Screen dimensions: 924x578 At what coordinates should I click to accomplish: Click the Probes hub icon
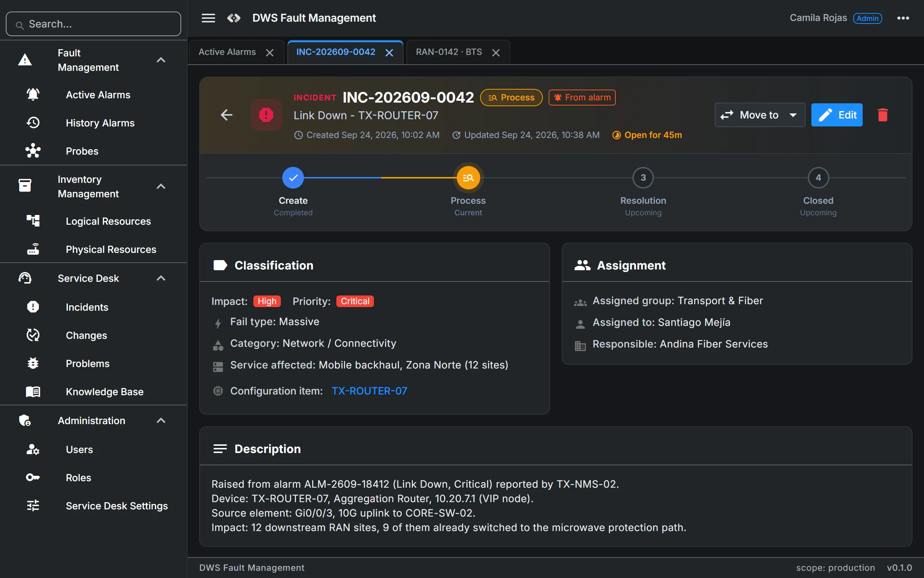(x=33, y=151)
